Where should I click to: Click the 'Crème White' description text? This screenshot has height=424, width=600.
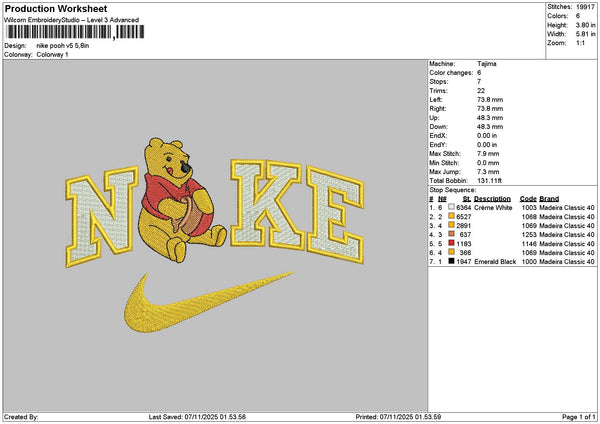[493, 208]
